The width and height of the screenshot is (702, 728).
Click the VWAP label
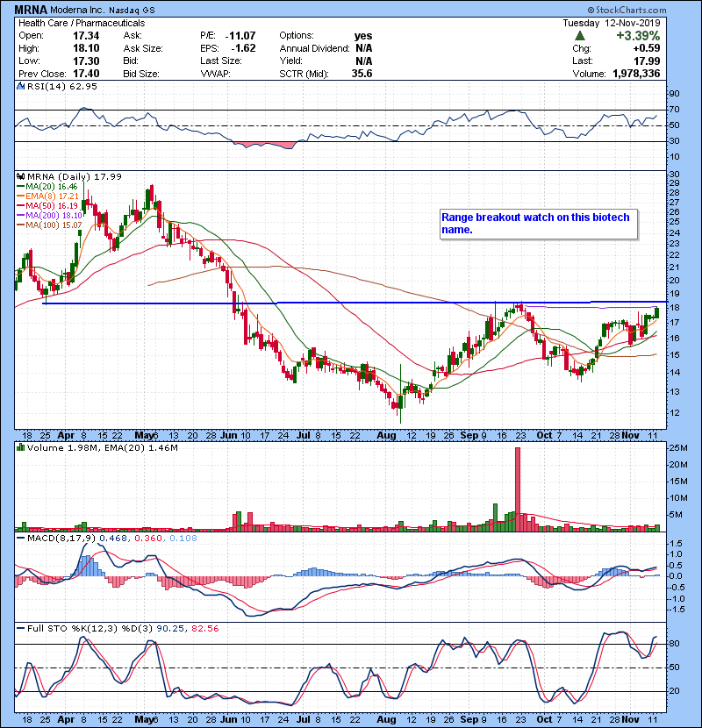tap(215, 74)
